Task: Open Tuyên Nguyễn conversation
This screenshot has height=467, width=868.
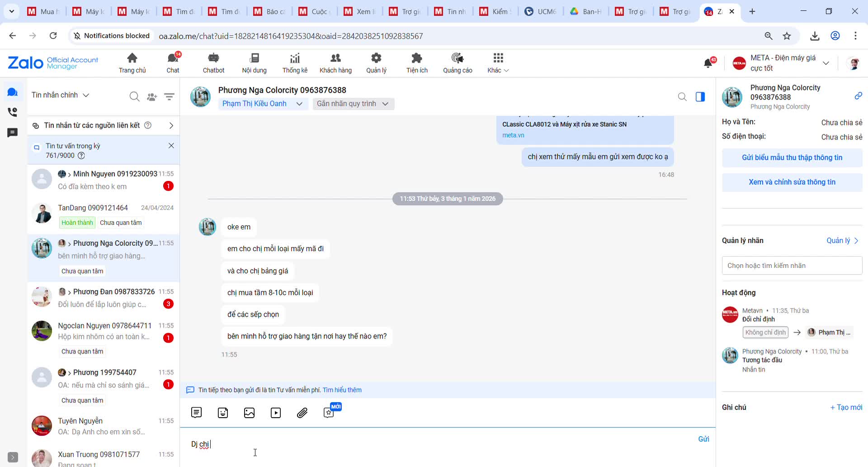Action: [104, 426]
